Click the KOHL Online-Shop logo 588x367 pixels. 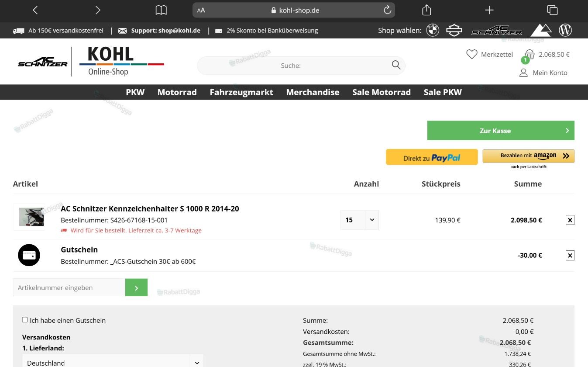[x=122, y=61]
